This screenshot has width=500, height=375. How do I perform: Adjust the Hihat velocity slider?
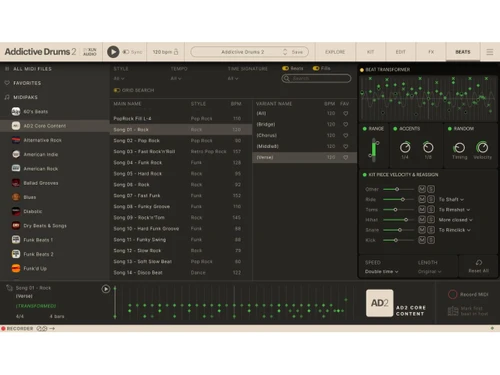(x=399, y=220)
